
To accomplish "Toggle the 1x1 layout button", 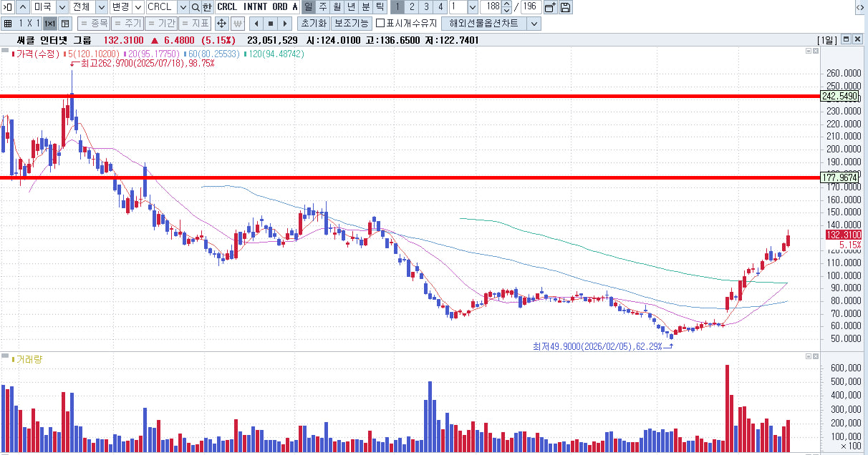I will coord(49,24).
